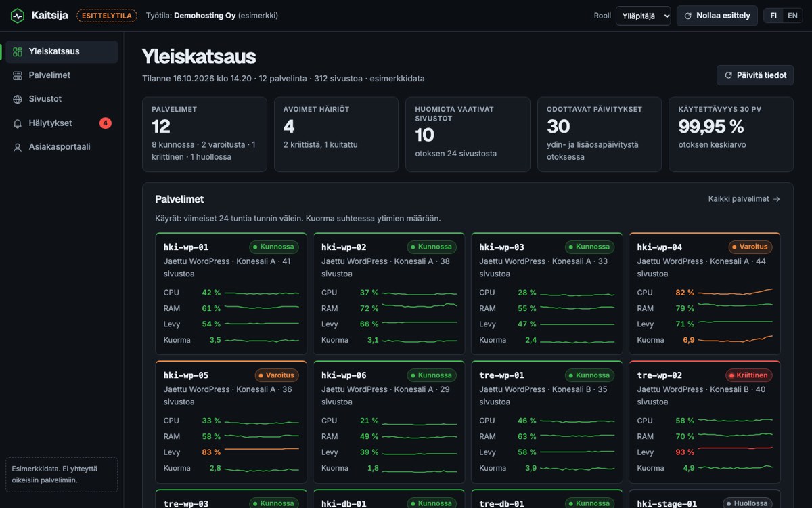The image size is (812, 508).
Task: Open server card tre-wp-01
Action: [x=547, y=422]
